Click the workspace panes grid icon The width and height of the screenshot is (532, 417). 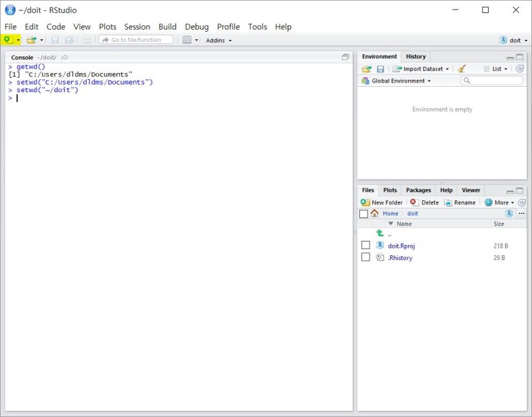pos(187,40)
